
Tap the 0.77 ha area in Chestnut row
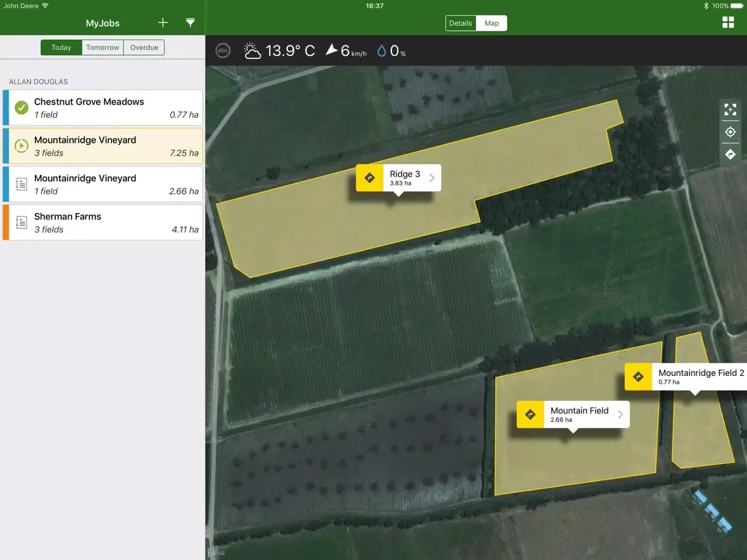pyautogui.click(x=184, y=115)
